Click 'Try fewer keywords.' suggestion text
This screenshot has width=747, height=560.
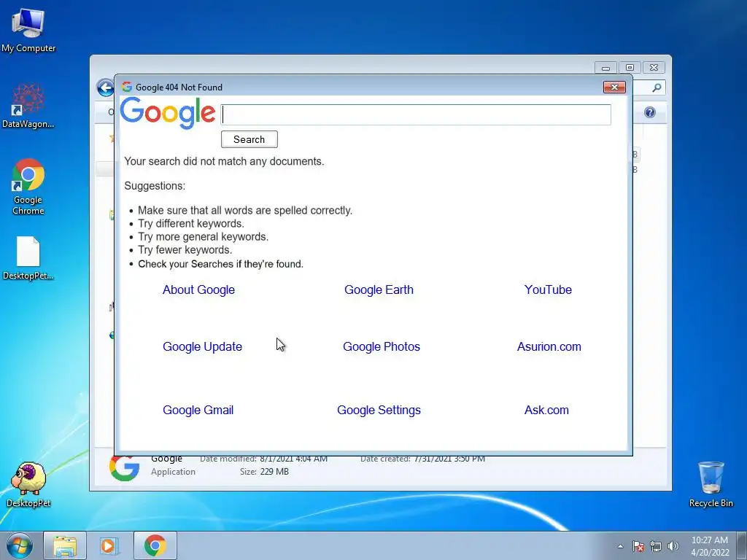coord(185,250)
